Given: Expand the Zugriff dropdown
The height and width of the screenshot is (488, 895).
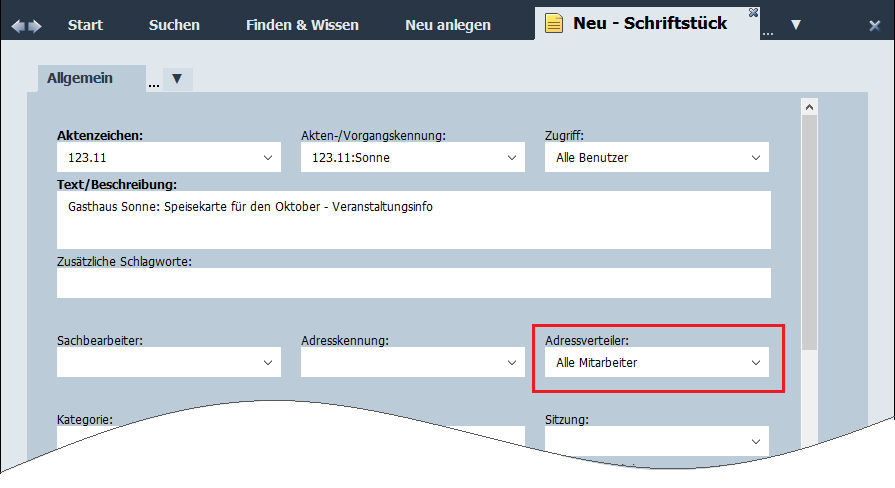Looking at the screenshot, I should 756,158.
